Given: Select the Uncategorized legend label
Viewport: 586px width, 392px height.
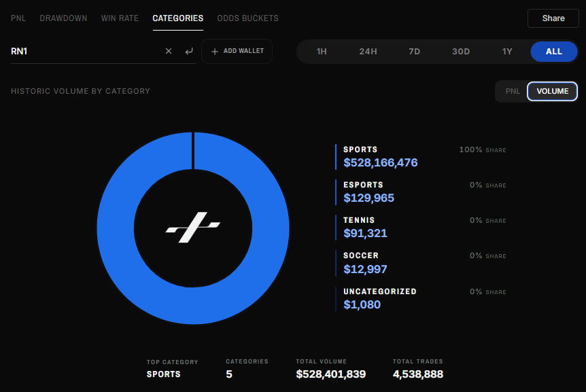Looking at the screenshot, I should 380,291.
